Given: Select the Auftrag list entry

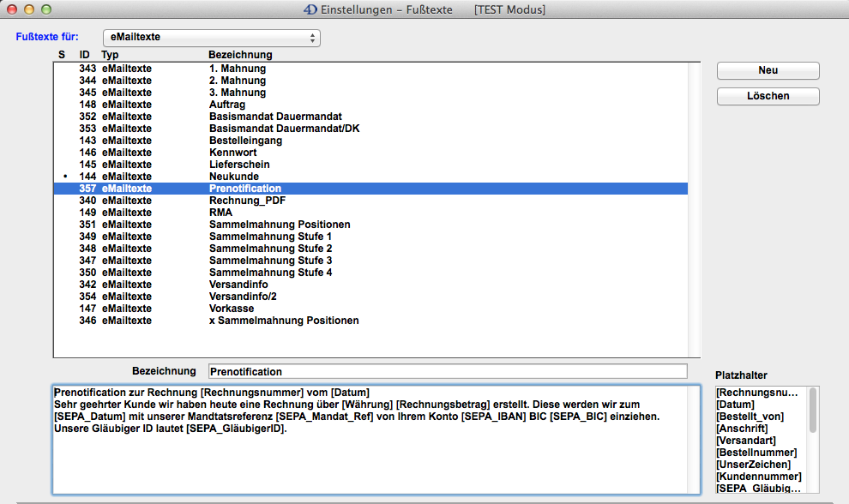Looking at the screenshot, I should click(x=227, y=105).
